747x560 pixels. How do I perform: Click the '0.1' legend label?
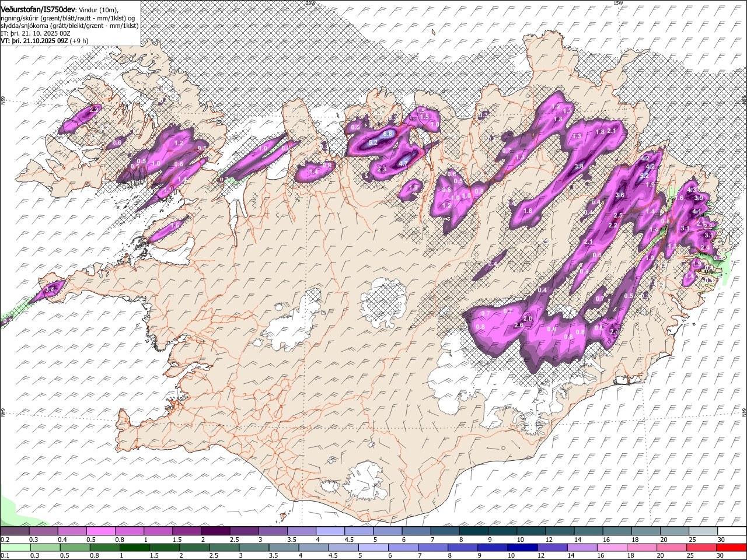[5, 556]
